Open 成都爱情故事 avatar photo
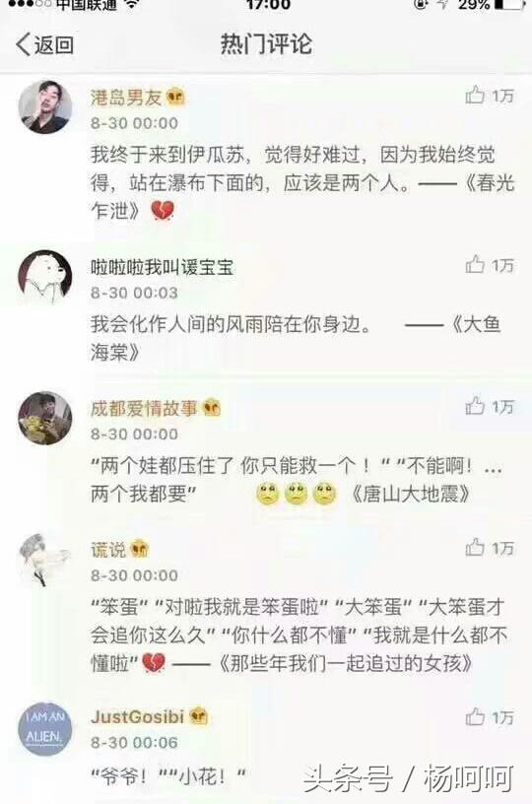 click(45, 418)
